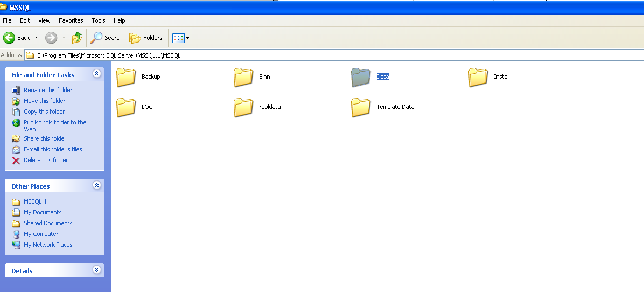The height and width of the screenshot is (292, 644).
Task: Click the Move this folder icon
Action: (x=16, y=101)
